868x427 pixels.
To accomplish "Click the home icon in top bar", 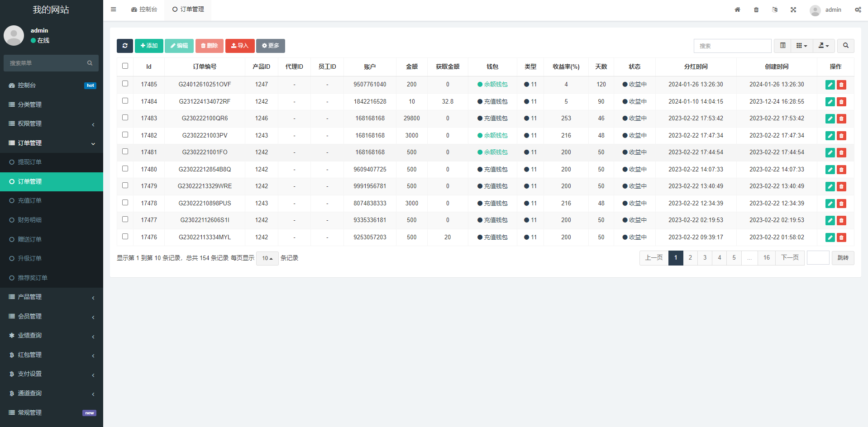I will click(737, 9).
